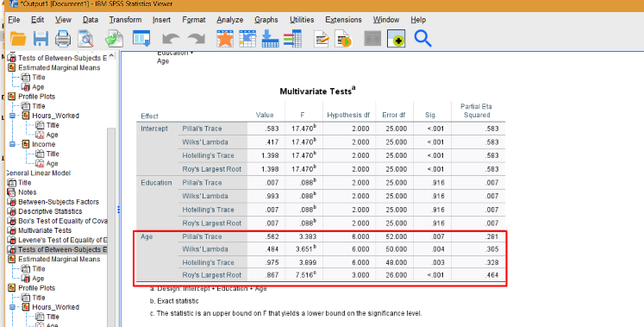The height and width of the screenshot is (327, 644).
Task: Click footnote 'b. Exact statistic'
Action: click(x=174, y=301)
